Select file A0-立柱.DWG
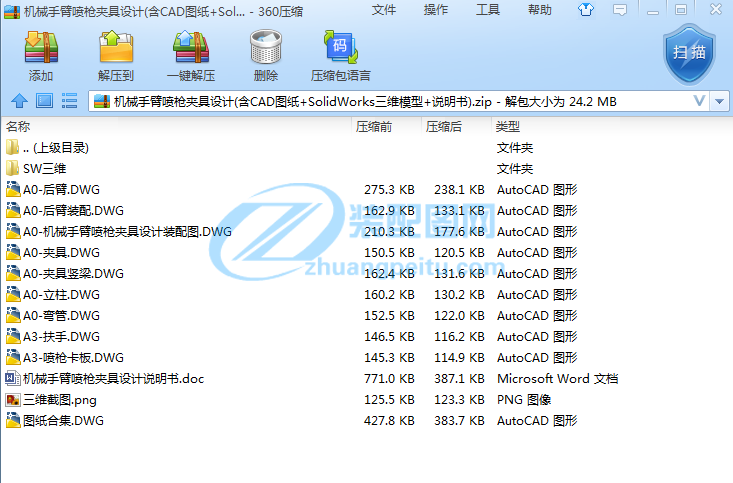This screenshot has height=483, width=733. point(61,295)
